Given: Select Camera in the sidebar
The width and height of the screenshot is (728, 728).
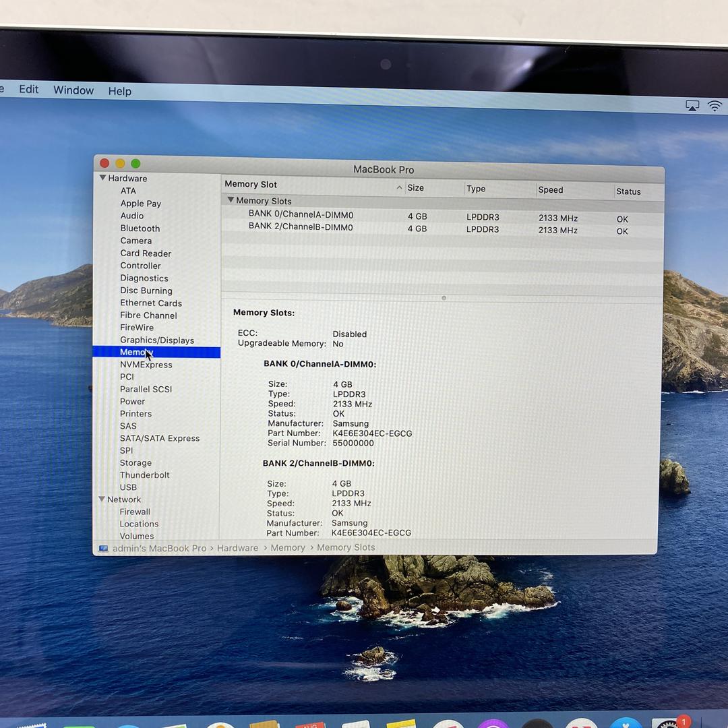Looking at the screenshot, I should click(136, 241).
